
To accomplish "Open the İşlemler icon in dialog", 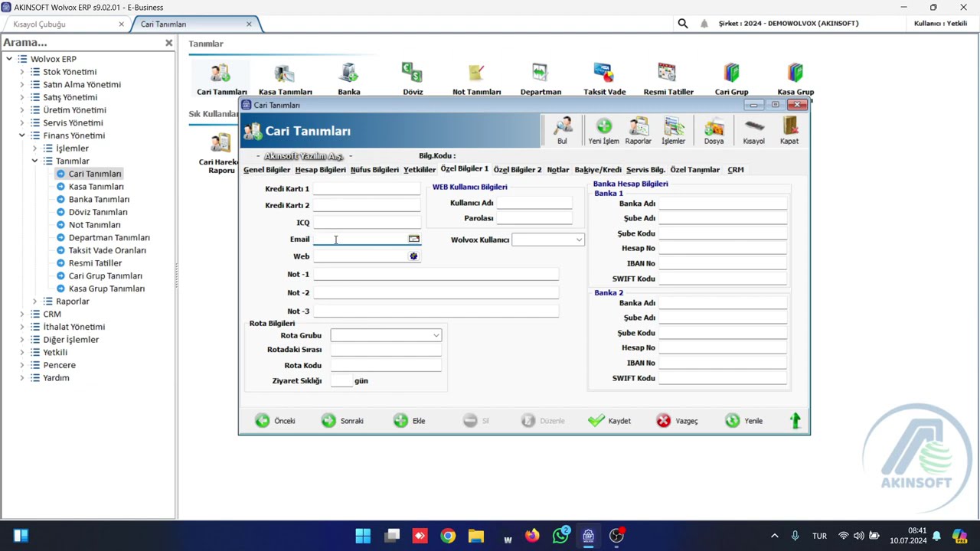I will tap(674, 131).
